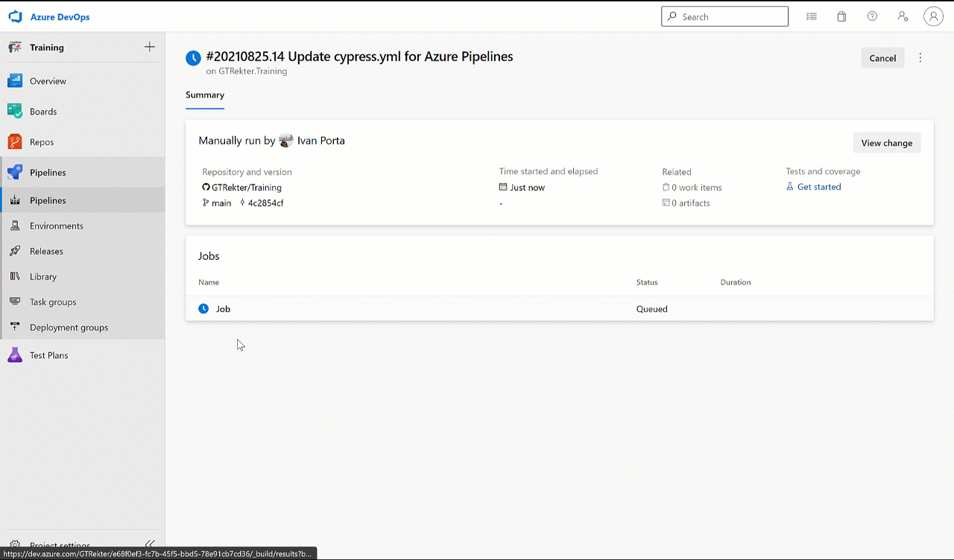This screenshot has height=560, width=954.
Task: Click the run status clock icon by title
Action: coord(193,58)
